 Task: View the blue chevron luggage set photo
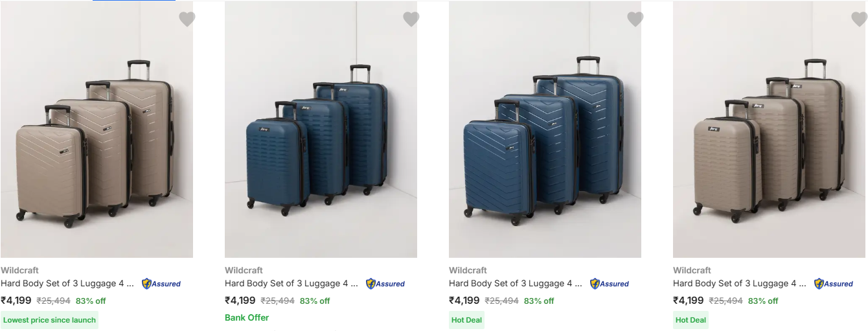[545, 143]
